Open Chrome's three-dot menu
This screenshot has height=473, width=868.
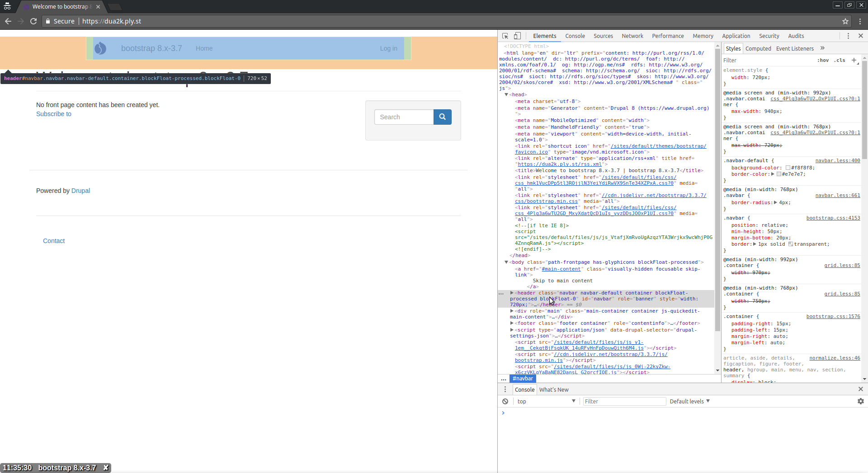click(860, 21)
